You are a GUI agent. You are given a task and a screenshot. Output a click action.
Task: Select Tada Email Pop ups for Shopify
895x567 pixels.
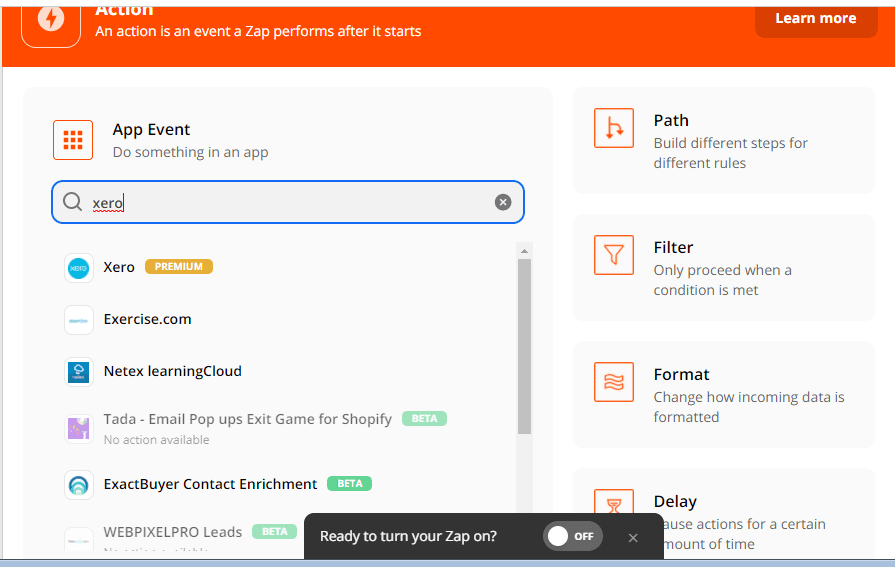(x=247, y=419)
